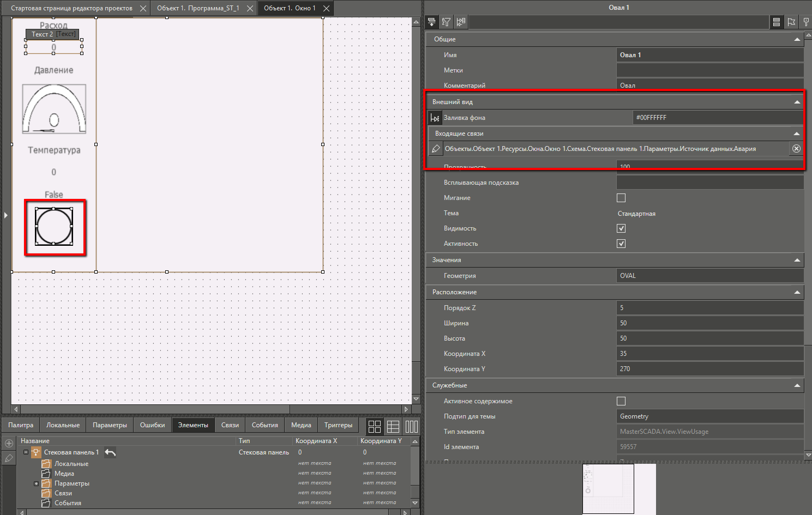This screenshot has width=812, height=515.
Task: Click the back arrow beside Стековая панель 1
Action: point(110,452)
